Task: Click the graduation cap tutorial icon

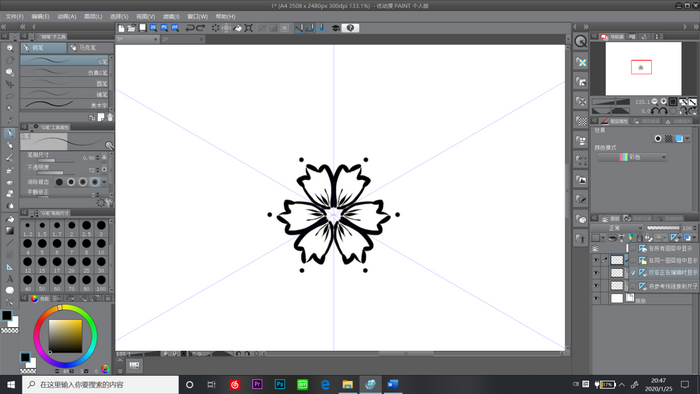Action: click(x=336, y=28)
